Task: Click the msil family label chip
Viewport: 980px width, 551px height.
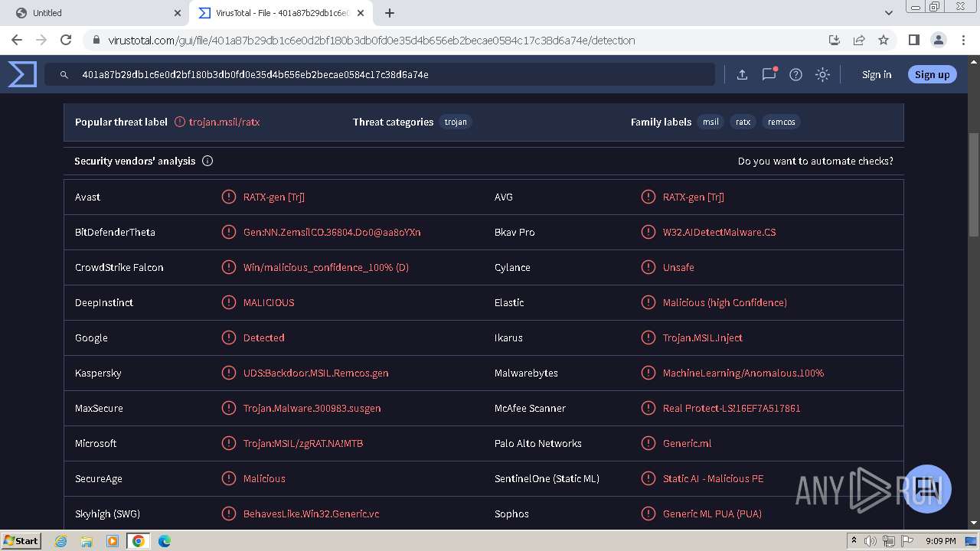Action: [710, 122]
